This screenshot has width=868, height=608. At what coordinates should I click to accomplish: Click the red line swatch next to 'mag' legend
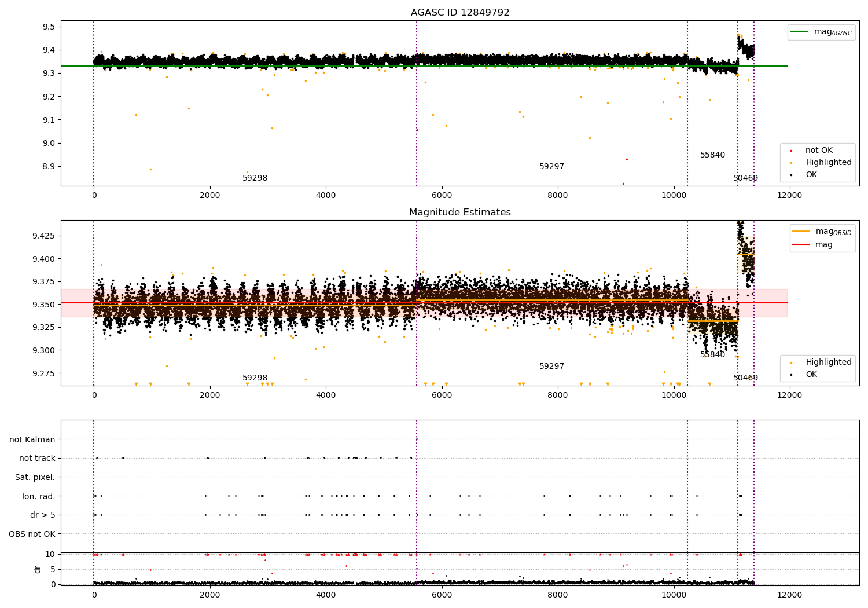coord(801,245)
